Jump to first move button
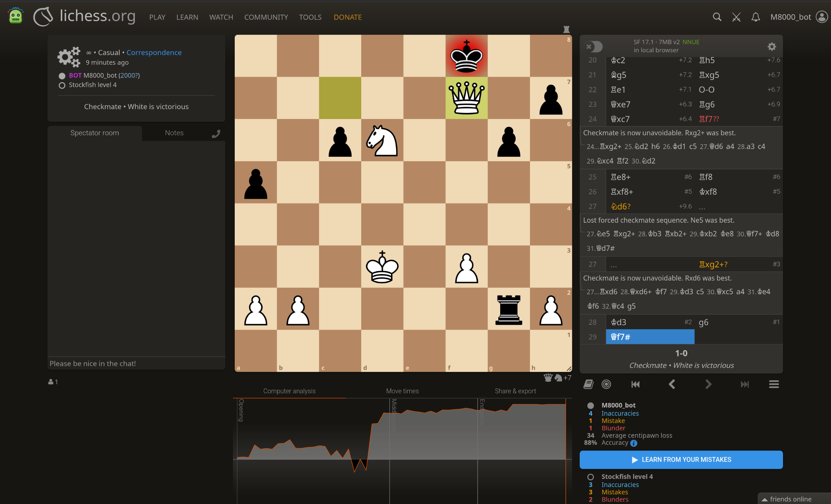 point(636,384)
